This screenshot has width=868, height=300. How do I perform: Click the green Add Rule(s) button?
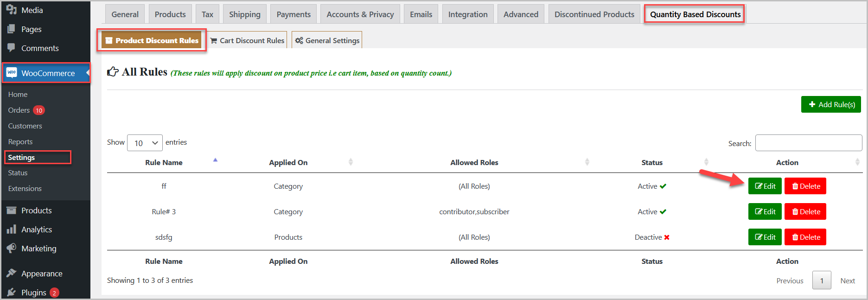coord(831,104)
